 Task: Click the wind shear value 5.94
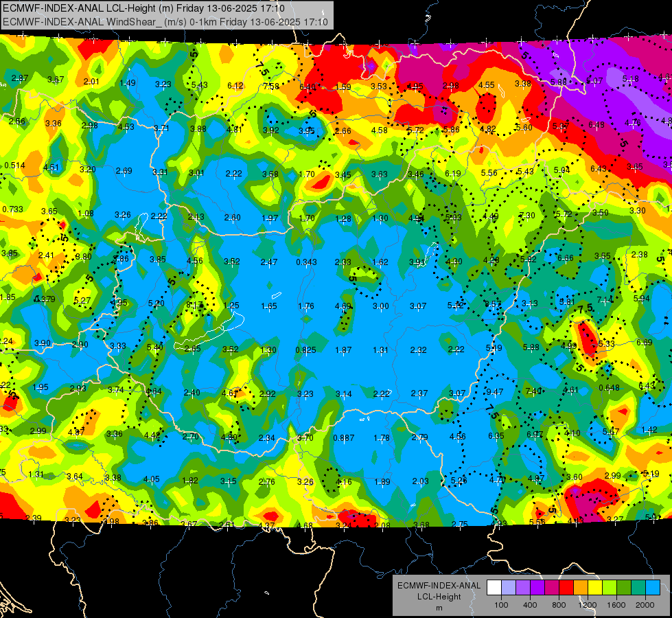click(x=642, y=299)
